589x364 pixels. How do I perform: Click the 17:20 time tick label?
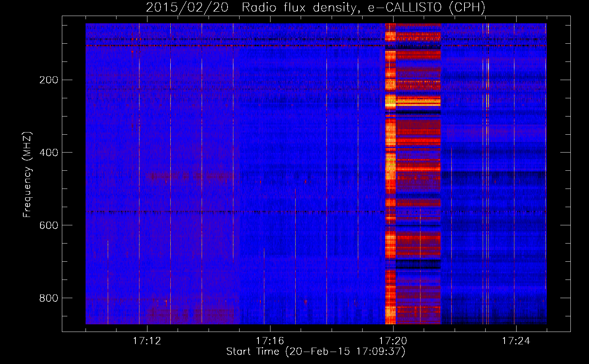click(x=393, y=341)
